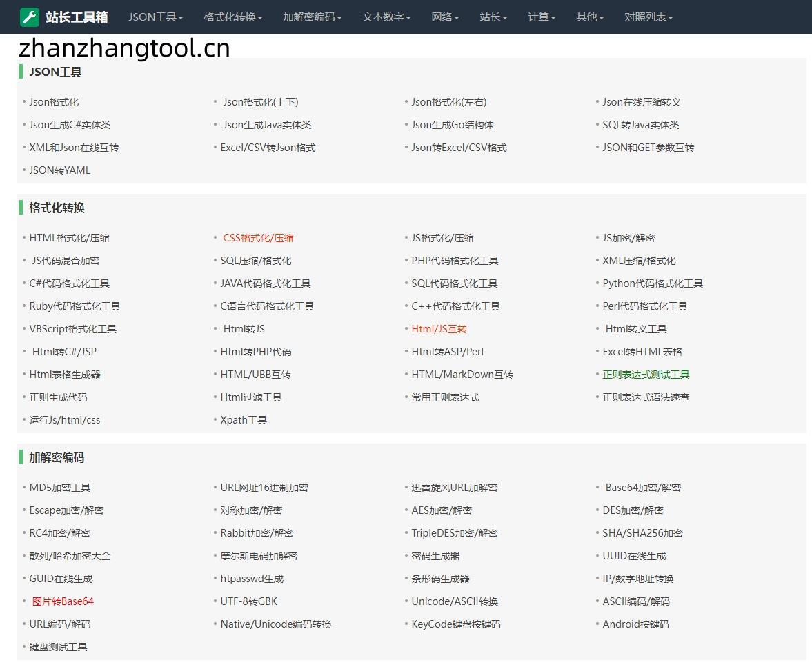Screen dimensions: 812x667
Task: Open the red CSS格式化/压缩 link
Action: [x=259, y=238]
